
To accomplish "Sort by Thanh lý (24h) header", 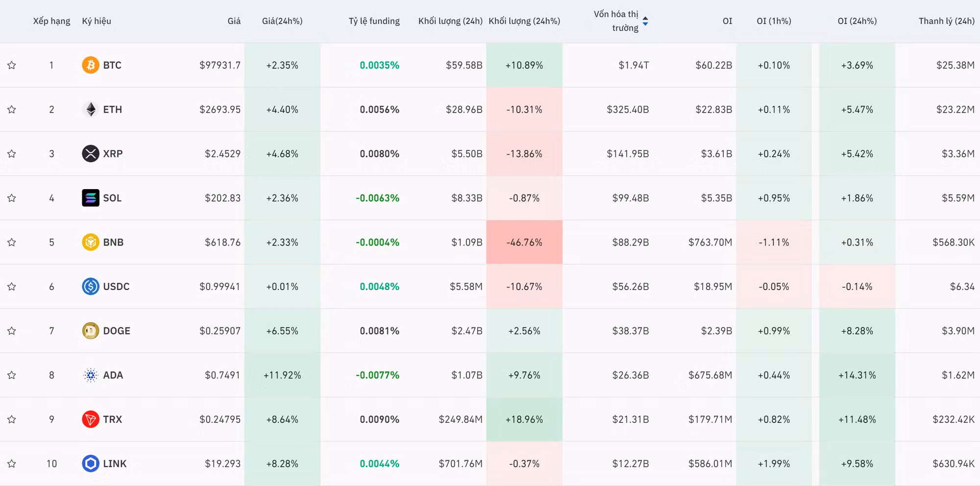I will 947,21.
